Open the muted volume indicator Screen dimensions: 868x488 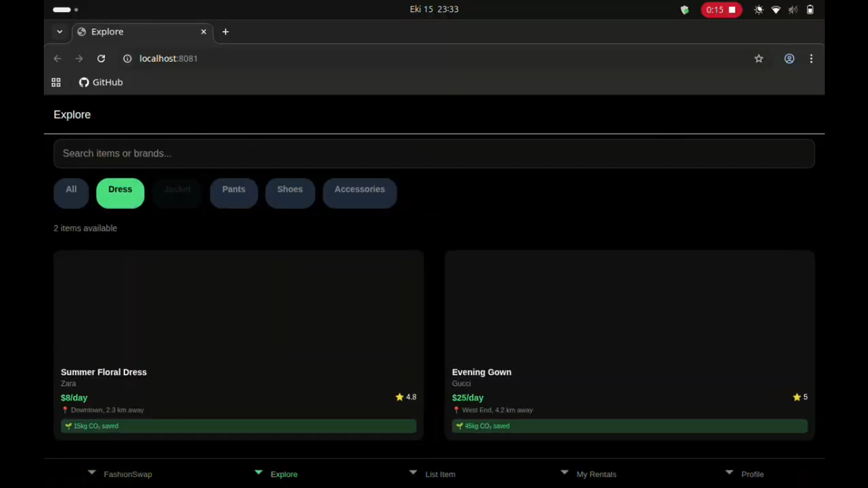pos(793,10)
